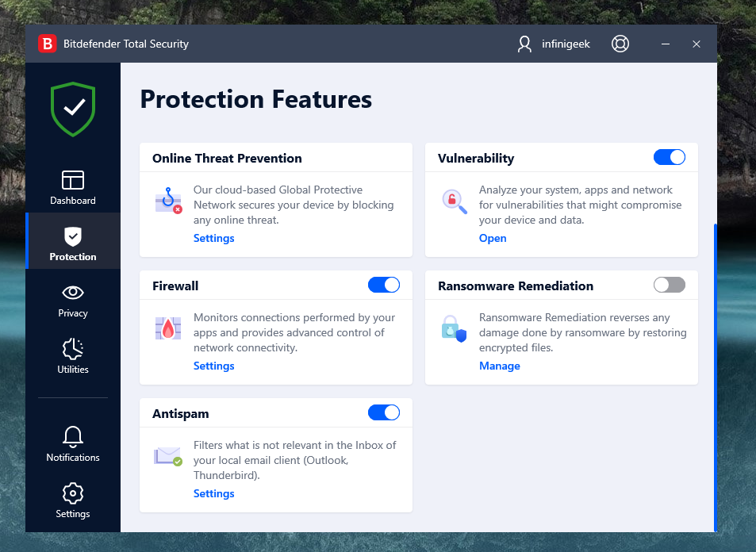The width and height of the screenshot is (756, 552).
Task: Enable the Ransomware Remediation toggle
Action: (x=669, y=285)
